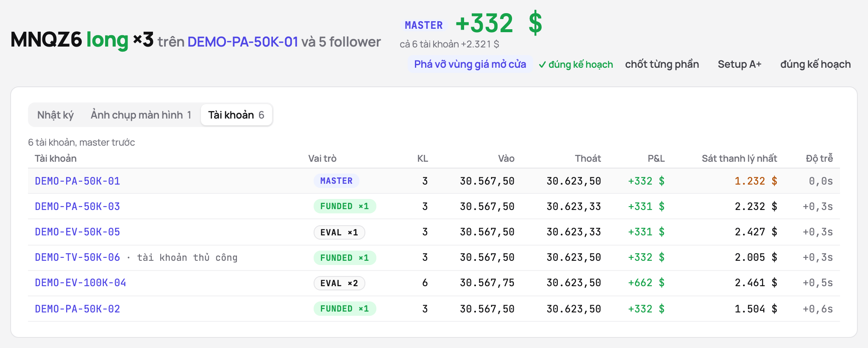
Task: Click the 2.427 $ liquidation value
Action: pos(756,232)
